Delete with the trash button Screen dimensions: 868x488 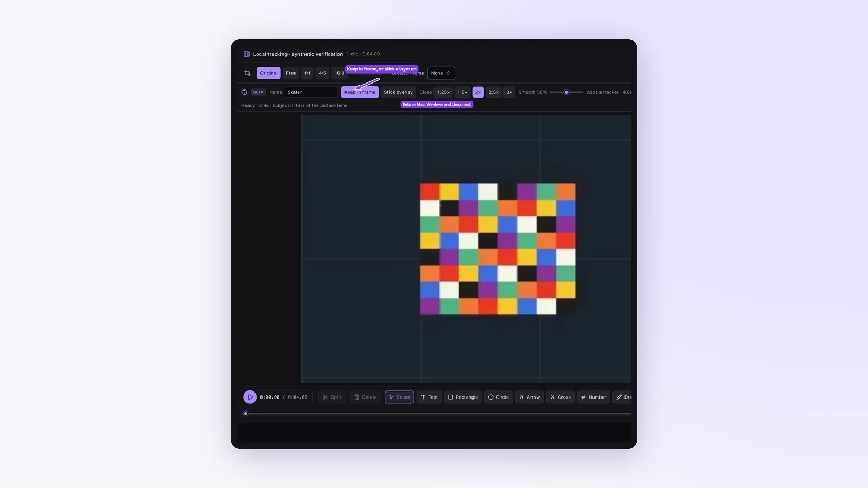[x=365, y=397]
